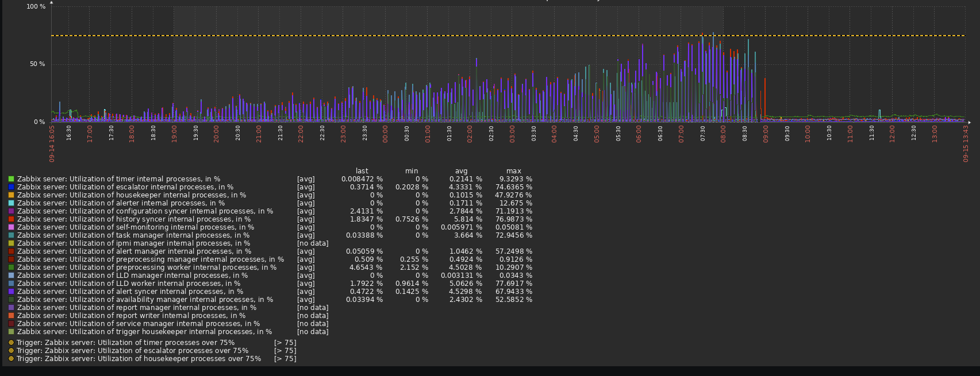This screenshot has width=980, height=376.
Task: Click the trigger icon for timer processes over 75%
Action: pyautogui.click(x=11, y=343)
